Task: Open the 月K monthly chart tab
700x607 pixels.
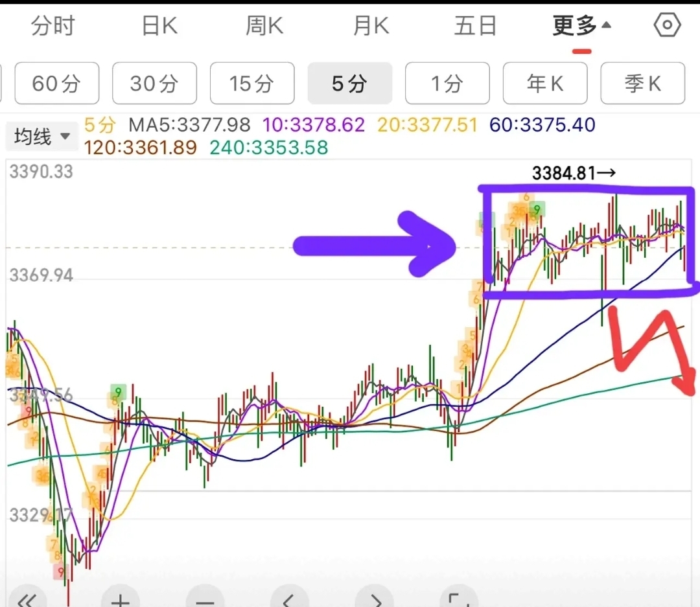Action: (371, 25)
